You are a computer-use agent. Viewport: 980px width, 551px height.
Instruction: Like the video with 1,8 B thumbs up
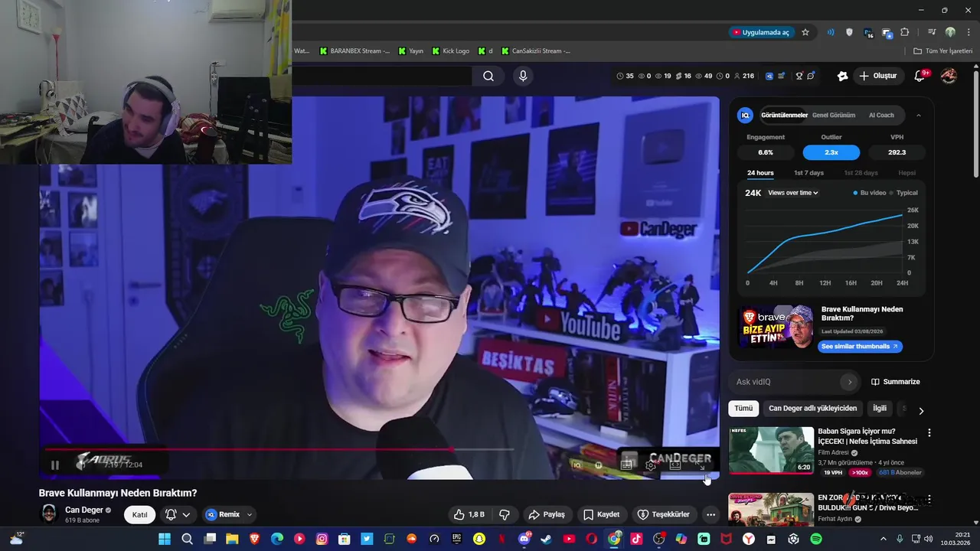pyautogui.click(x=469, y=514)
